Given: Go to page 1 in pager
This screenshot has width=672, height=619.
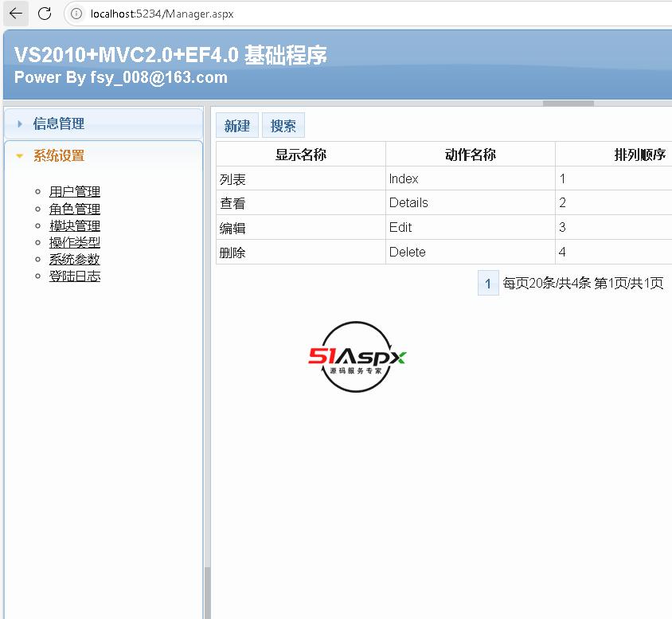Looking at the screenshot, I should point(488,283).
